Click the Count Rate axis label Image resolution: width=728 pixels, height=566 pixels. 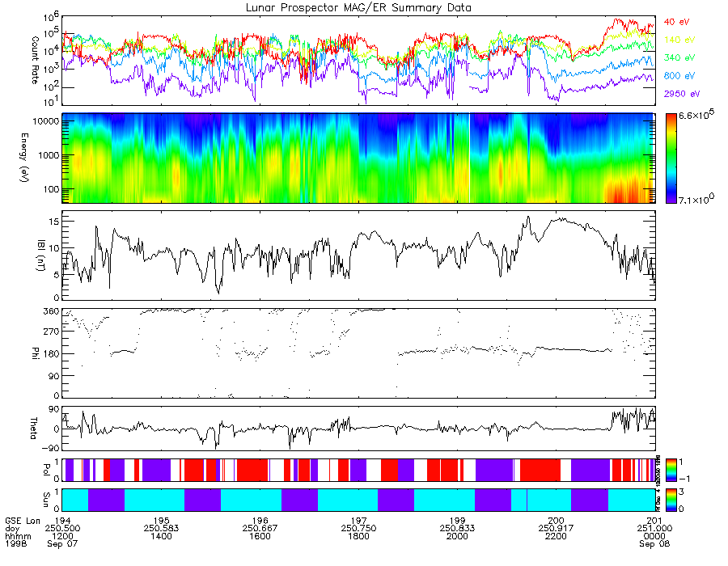[x=35, y=61]
